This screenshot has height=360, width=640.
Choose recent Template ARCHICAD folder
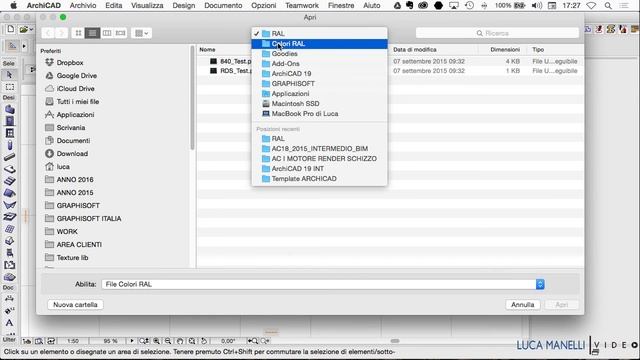click(x=320, y=179)
